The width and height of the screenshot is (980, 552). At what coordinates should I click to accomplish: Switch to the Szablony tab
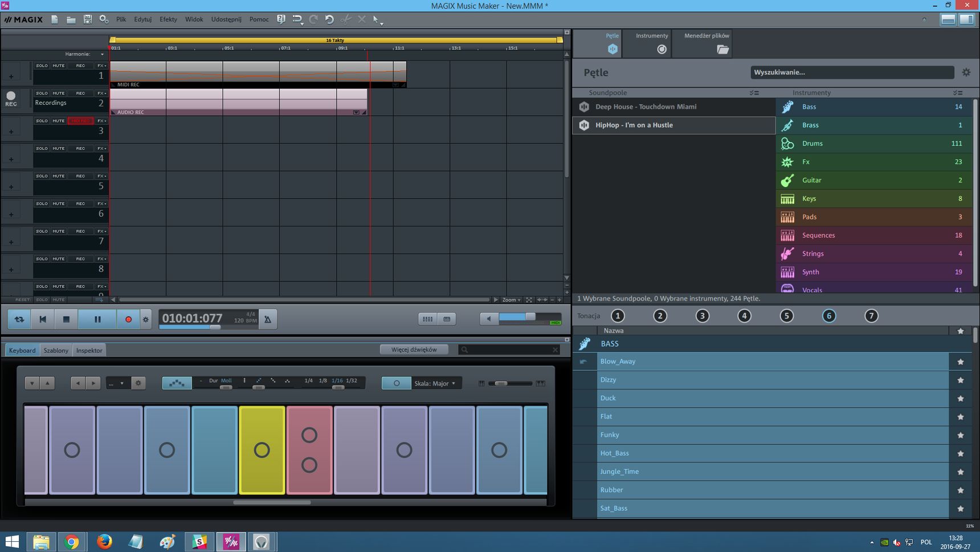coord(56,350)
